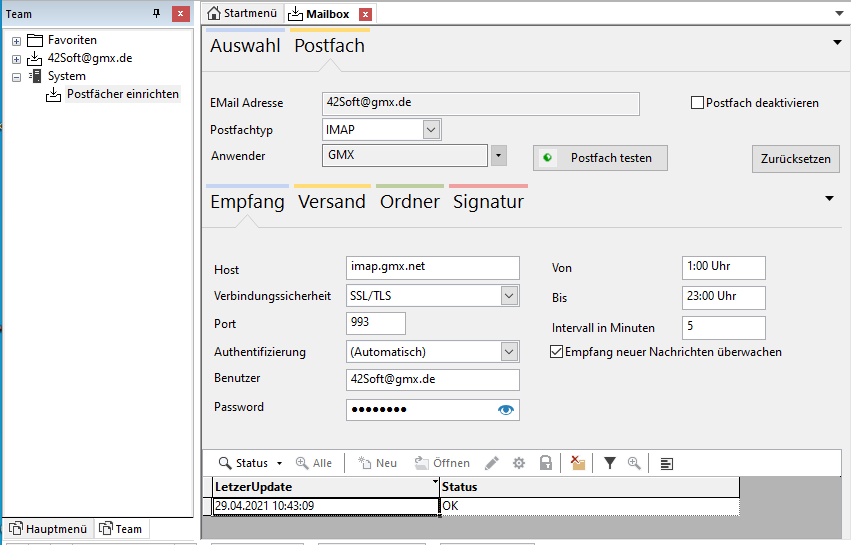Open the Verbindungssicherheit SSL/TLS dropdown
This screenshot has width=851, height=545.
(x=509, y=296)
